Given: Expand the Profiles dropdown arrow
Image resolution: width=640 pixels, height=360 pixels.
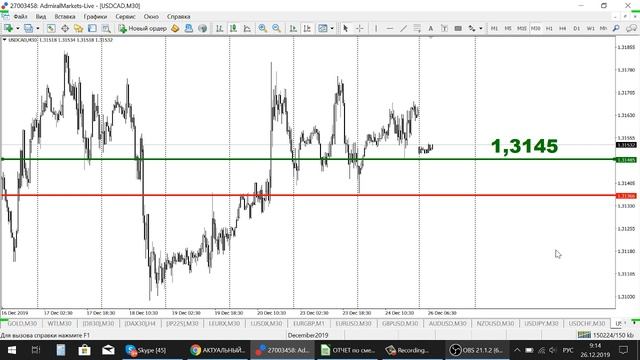Looking at the screenshot, I should (38, 28).
